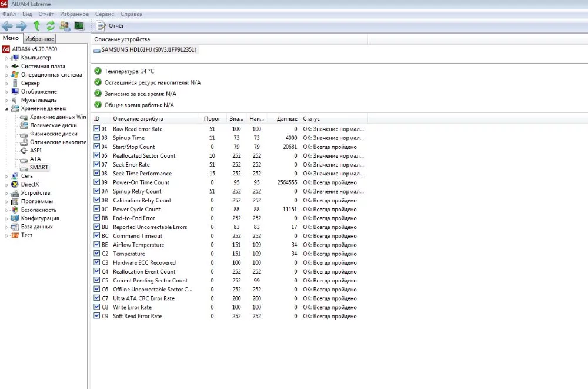588x389 pixels.
Task: Sort by Статус column header
Action: (334, 119)
